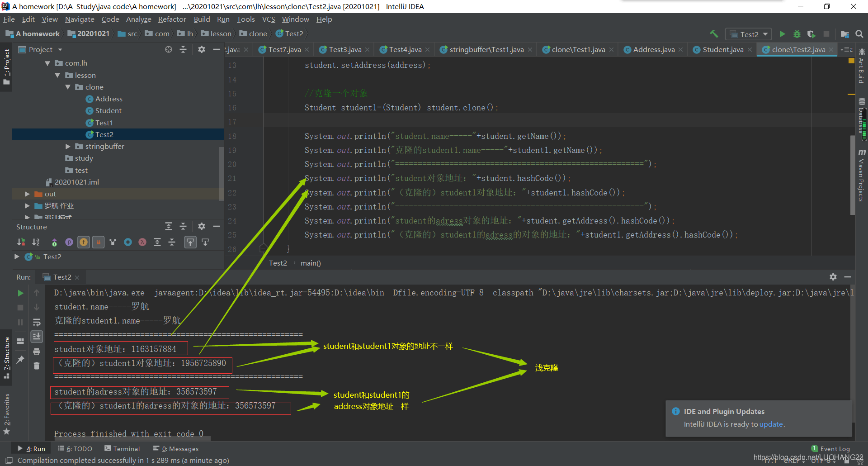868x466 pixels.
Task: Toggle show anonymous classes in Structure
Action: click(128, 242)
